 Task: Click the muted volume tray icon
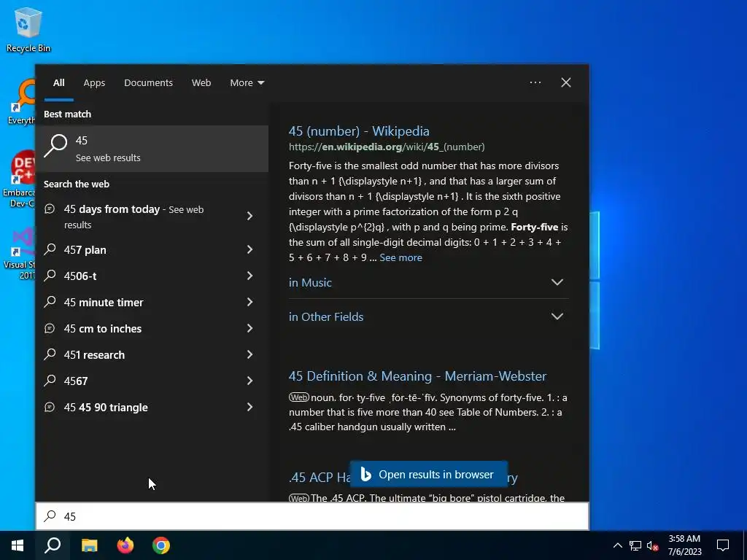653,545
